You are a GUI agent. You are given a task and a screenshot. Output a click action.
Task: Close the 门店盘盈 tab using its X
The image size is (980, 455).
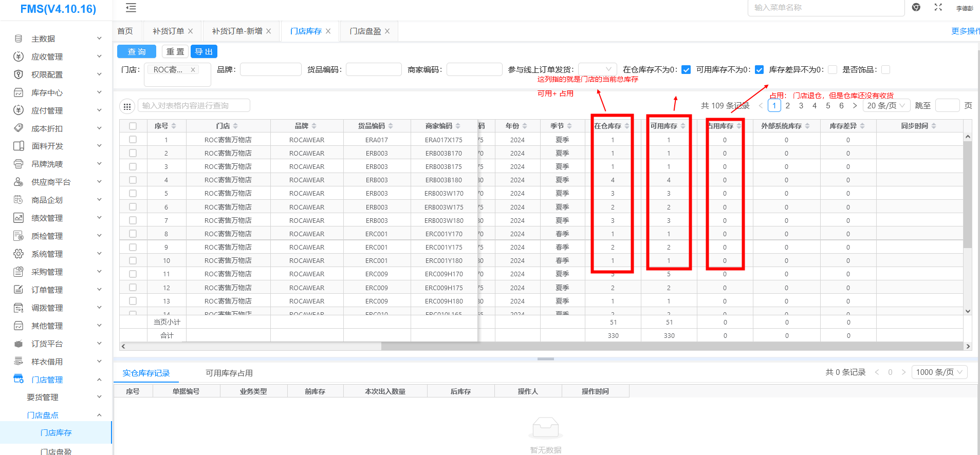(387, 31)
